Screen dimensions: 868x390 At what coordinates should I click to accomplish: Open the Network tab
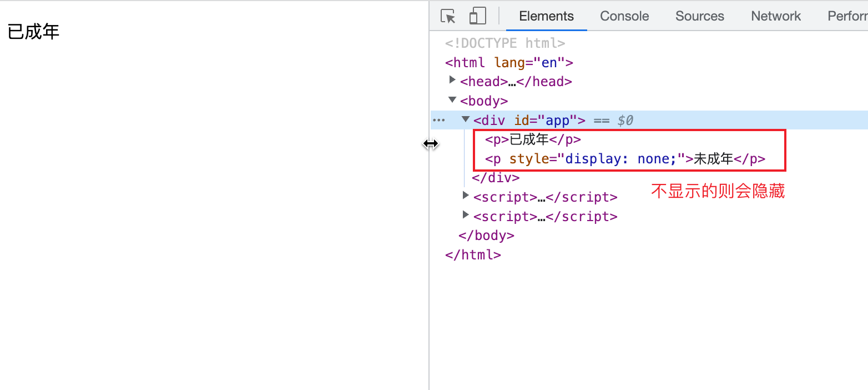coord(776,16)
